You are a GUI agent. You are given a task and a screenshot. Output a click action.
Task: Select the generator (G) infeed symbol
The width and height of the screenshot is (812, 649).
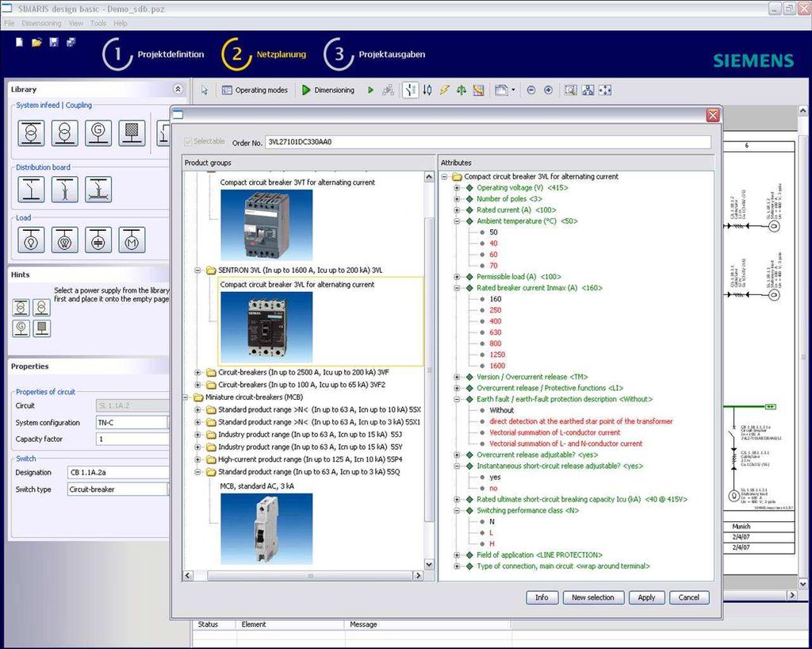pyautogui.click(x=98, y=132)
